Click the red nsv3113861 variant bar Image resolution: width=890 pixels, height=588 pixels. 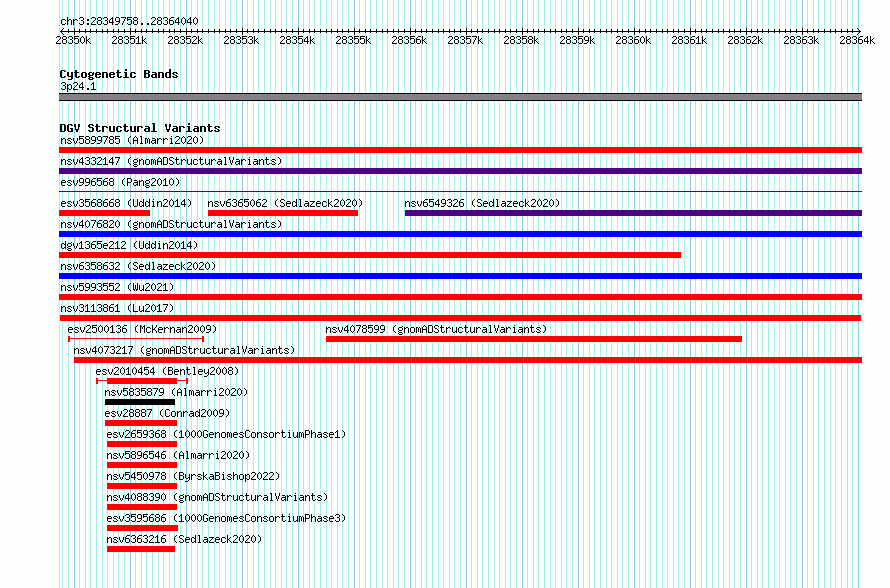[460, 318]
